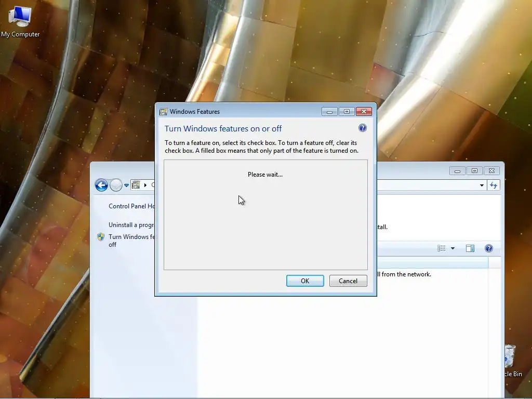Click the address field in Control Panel window

(428, 185)
